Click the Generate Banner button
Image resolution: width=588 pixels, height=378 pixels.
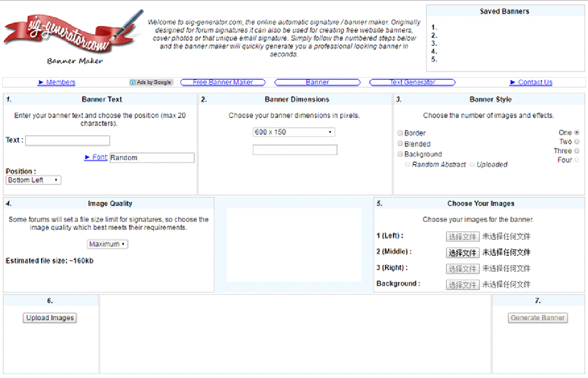pyautogui.click(x=538, y=318)
